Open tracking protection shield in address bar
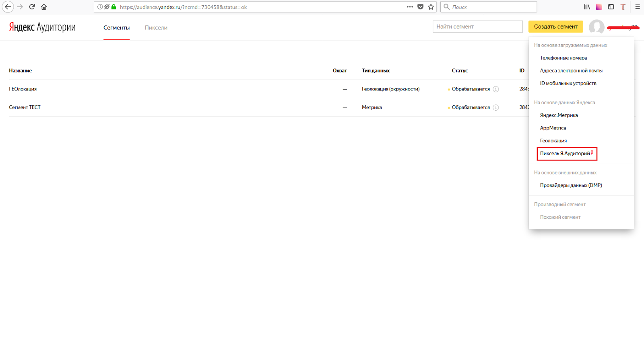Viewport: 644px width, 341px height. point(107,7)
